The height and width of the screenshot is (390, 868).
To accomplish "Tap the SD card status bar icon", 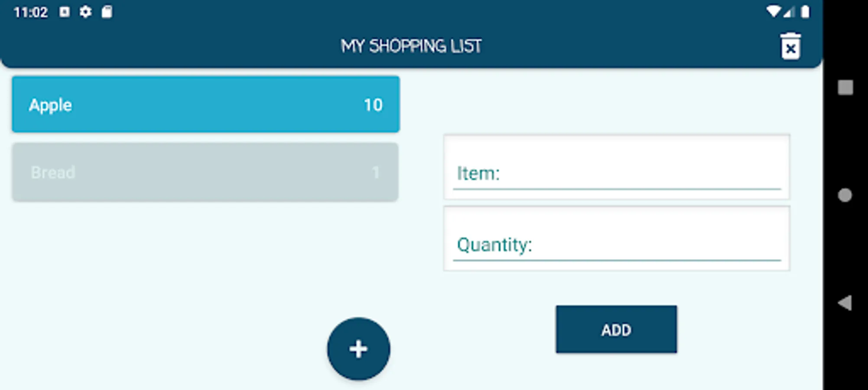I will 107,12.
